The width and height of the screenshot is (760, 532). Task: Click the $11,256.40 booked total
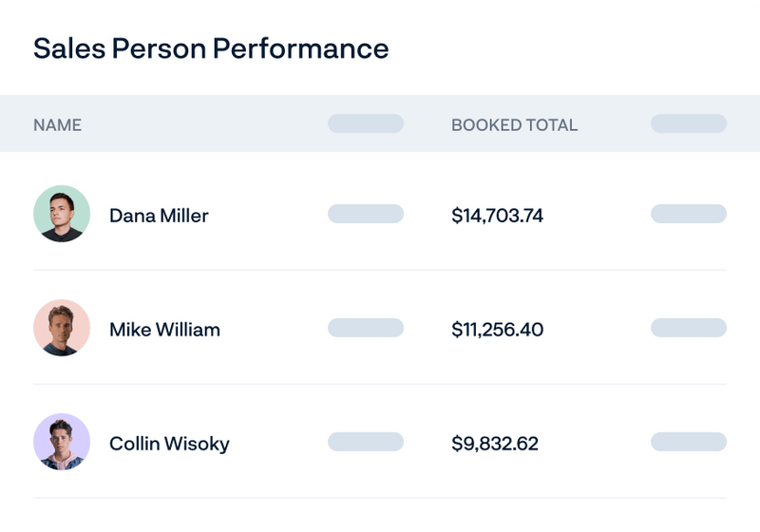tap(497, 330)
